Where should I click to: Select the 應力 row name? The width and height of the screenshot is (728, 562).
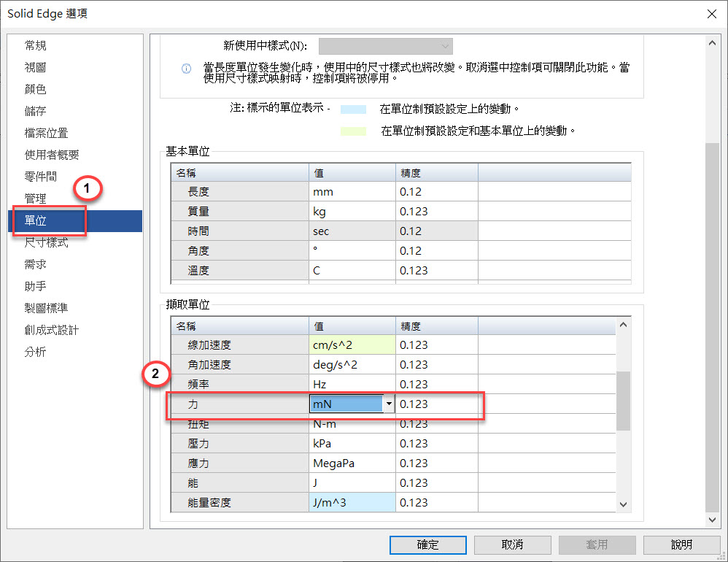click(x=239, y=463)
